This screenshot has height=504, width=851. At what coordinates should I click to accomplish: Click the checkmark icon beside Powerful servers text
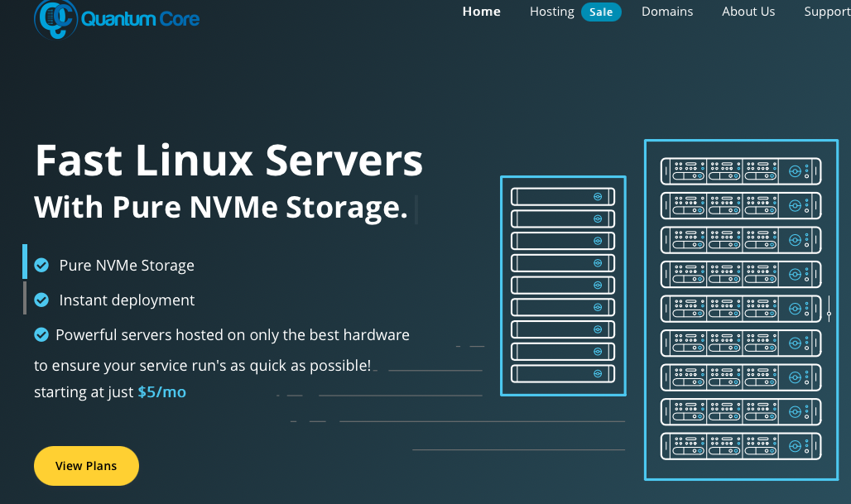(41, 335)
